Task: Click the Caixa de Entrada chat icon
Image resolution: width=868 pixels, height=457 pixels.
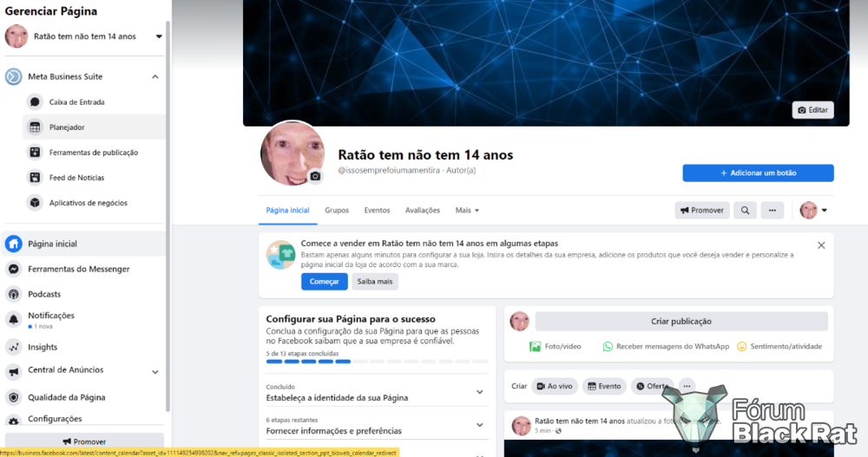Action: click(x=35, y=101)
